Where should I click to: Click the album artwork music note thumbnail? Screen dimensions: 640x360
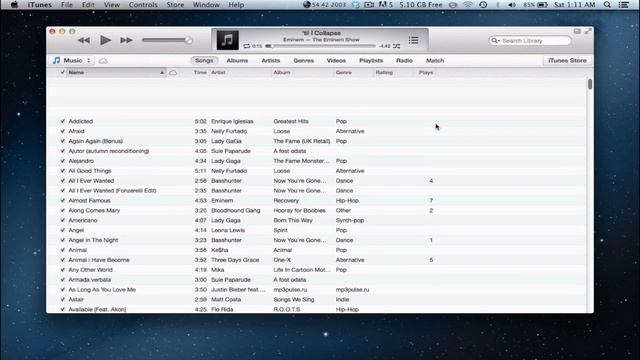[227, 40]
